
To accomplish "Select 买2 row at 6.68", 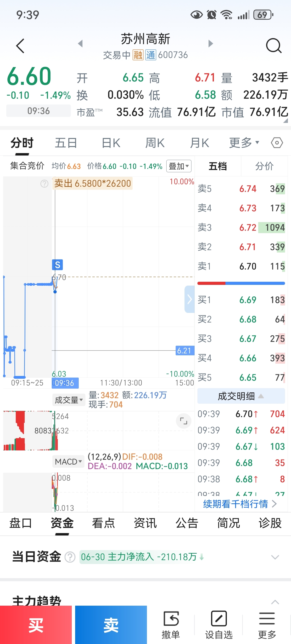I will 241,319.
